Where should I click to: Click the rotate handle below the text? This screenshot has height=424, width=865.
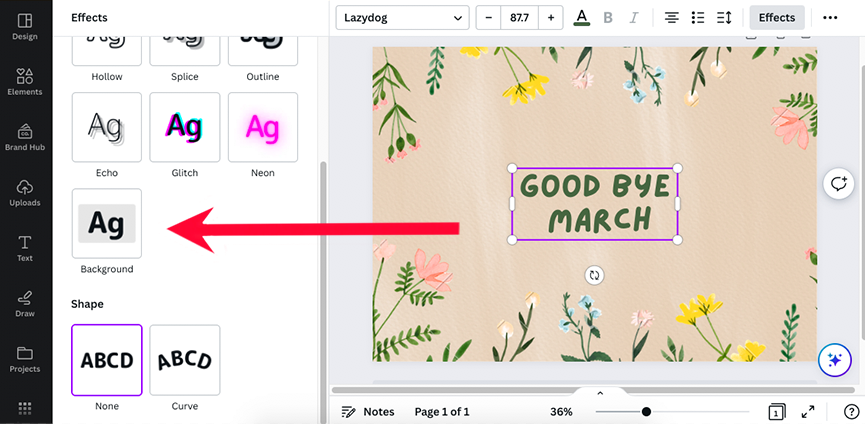pos(594,275)
